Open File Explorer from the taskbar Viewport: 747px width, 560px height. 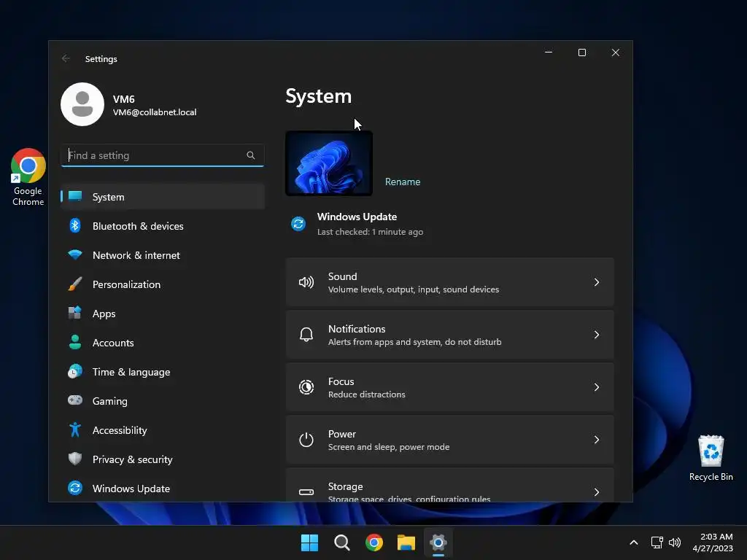(406, 542)
